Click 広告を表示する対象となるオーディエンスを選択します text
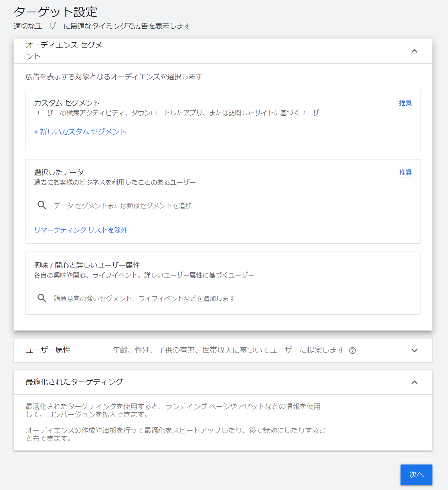Screen dimensions: 448x490 click(x=114, y=77)
